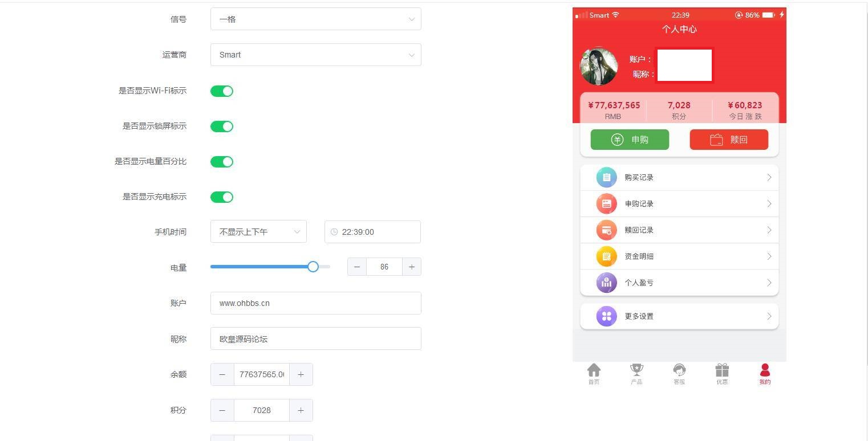This screenshot has height=441, width=868.
Task: Open the 运营商 Smart carrier dropdown
Action: click(315, 55)
